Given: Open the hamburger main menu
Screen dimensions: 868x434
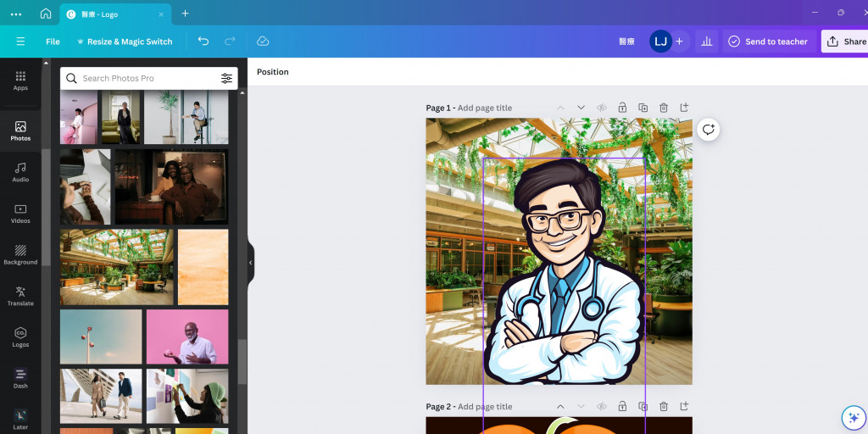Looking at the screenshot, I should (x=20, y=42).
